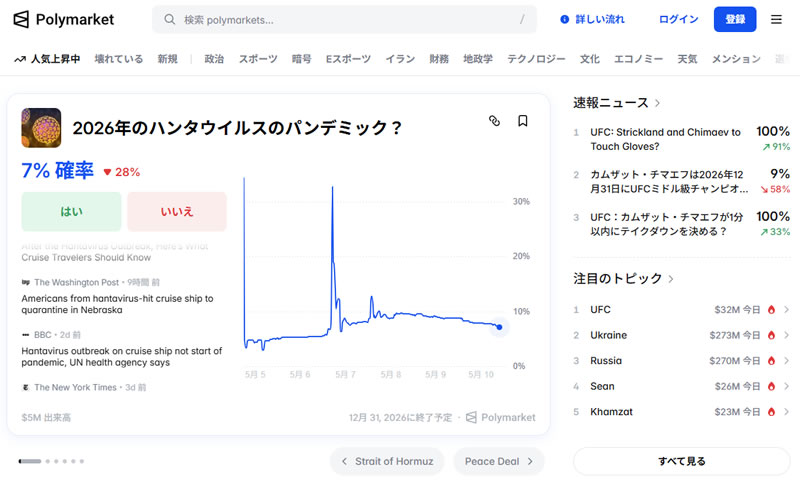Click the すべて見る button

[x=682, y=461]
